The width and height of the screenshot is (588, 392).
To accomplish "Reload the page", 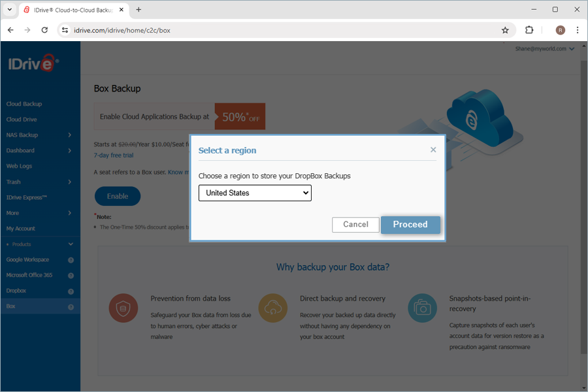I will (x=44, y=30).
